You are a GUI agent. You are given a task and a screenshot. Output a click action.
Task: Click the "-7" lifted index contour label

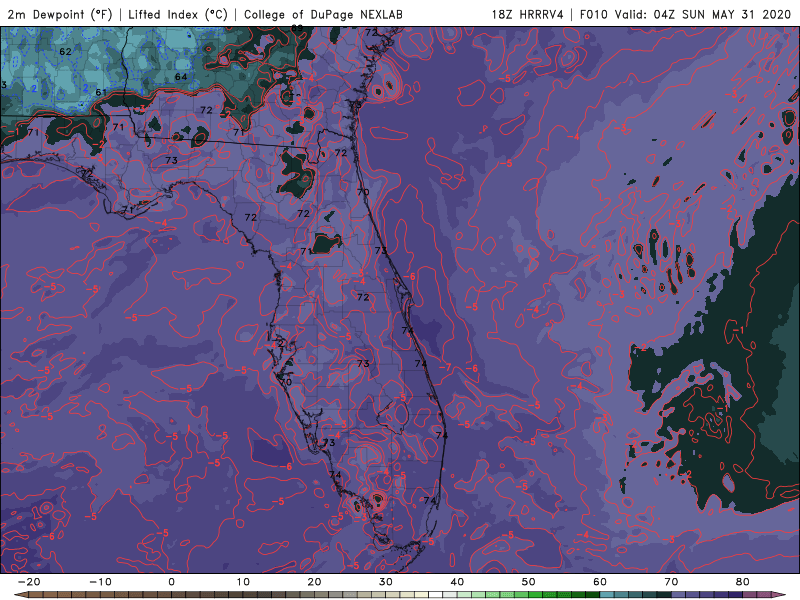(445, 367)
